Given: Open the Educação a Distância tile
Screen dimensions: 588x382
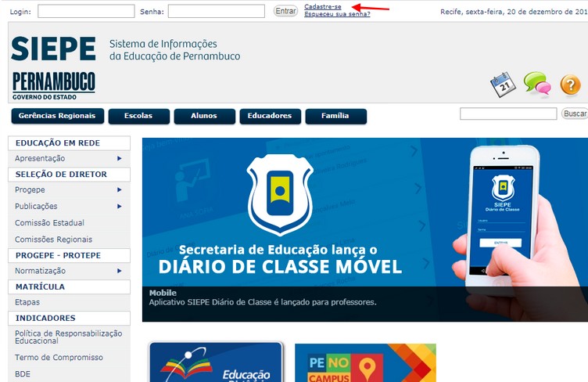Looking at the screenshot, I should pyautogui.click(x=216, y=362).
